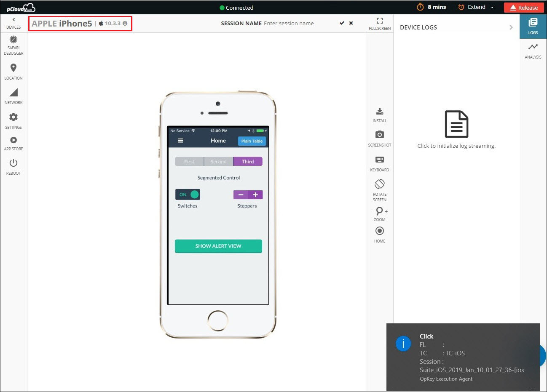Tap the Plain Table button

tap(252, 141)
